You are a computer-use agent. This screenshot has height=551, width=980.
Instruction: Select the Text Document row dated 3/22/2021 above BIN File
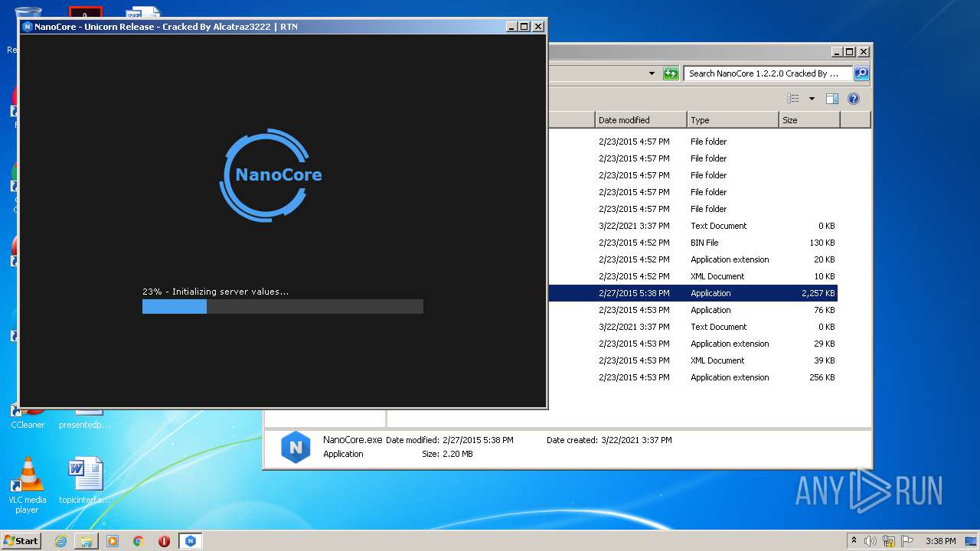click(693, 226)
